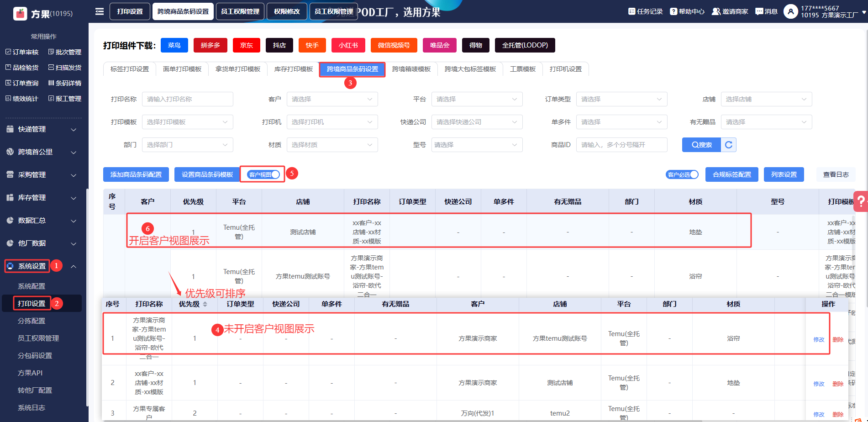Switch to 面单打印模板 tab
The height and width of the screenshot is (422, 868).
[x=182, y=69]
